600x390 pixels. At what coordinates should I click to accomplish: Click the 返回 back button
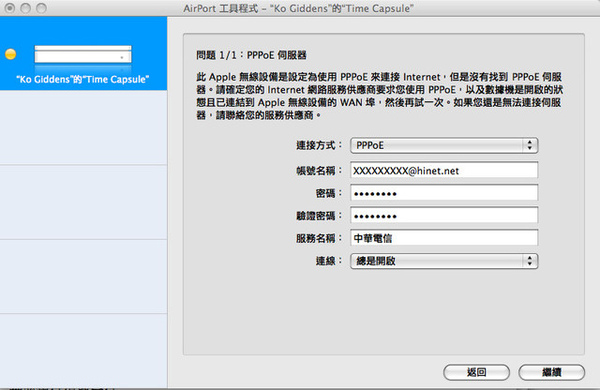476,372
